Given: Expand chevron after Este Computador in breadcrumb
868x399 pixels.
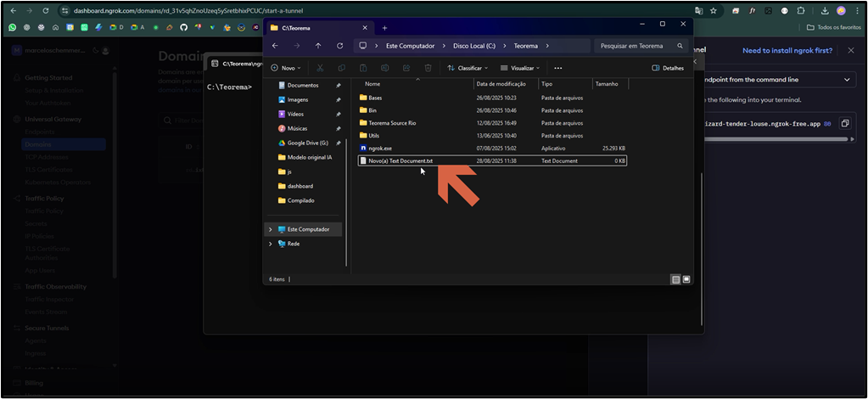Looking at the screenshot, I should [x=444, y=46].
